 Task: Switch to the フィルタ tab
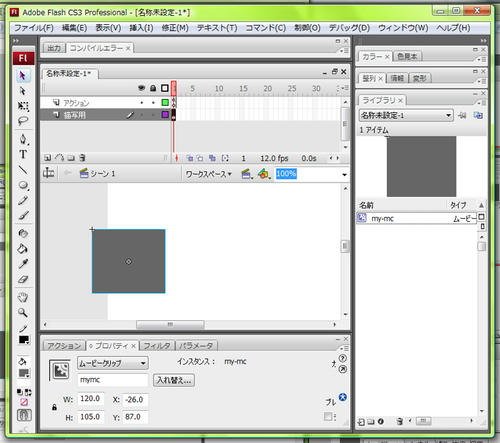pyautogui.click(x=157, y=346)
